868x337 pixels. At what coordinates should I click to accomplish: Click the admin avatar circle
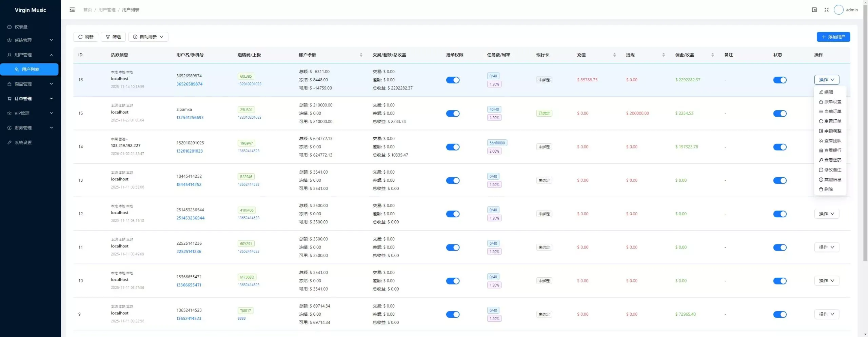838,10
